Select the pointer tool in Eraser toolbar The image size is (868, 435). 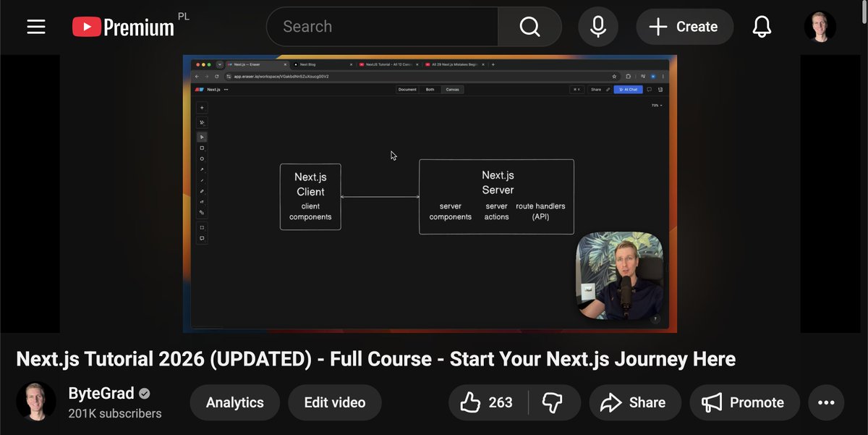(x=202, y=137)
